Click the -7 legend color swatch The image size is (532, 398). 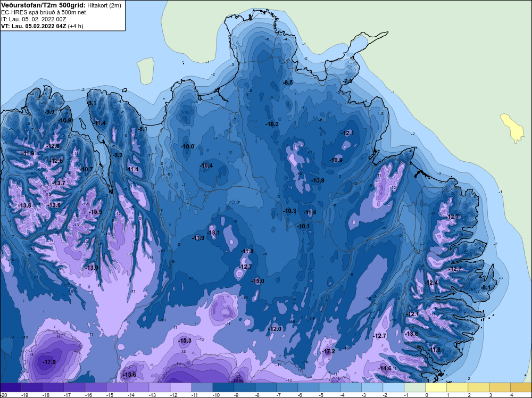(287, 387)
